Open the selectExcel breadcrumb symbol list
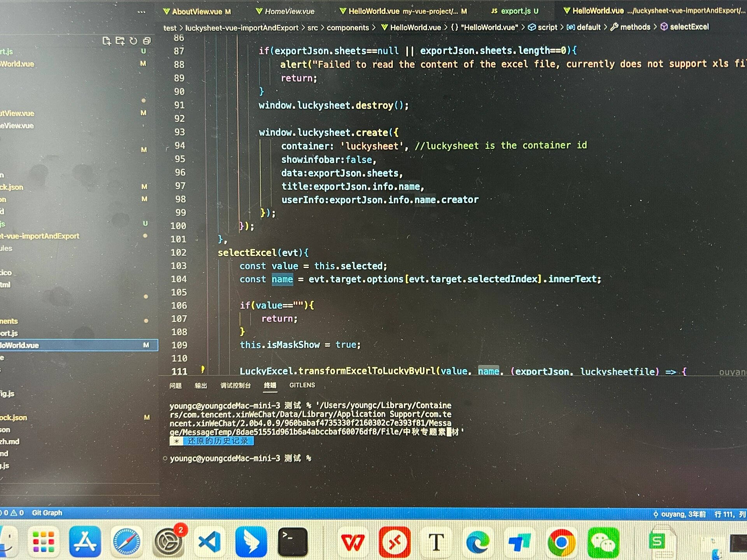Viewport: 747px width, 560px height. tap(685, 27)
